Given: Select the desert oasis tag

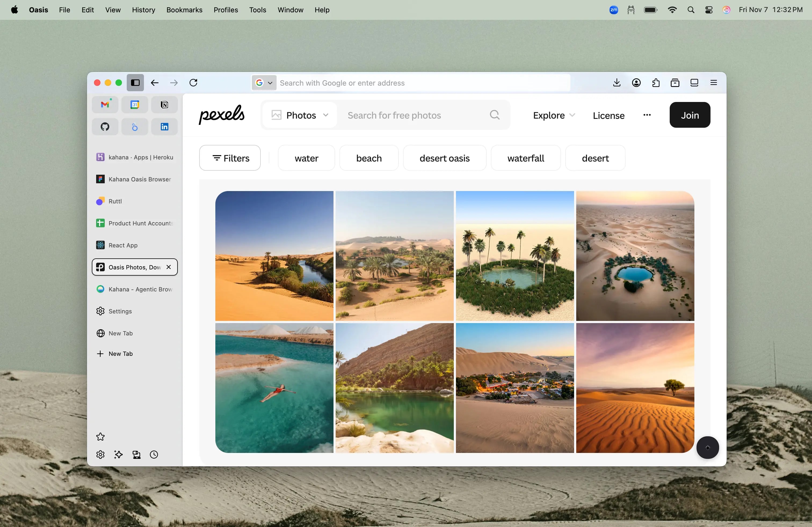Looking at the screenshot, I should tap(444, 158).
